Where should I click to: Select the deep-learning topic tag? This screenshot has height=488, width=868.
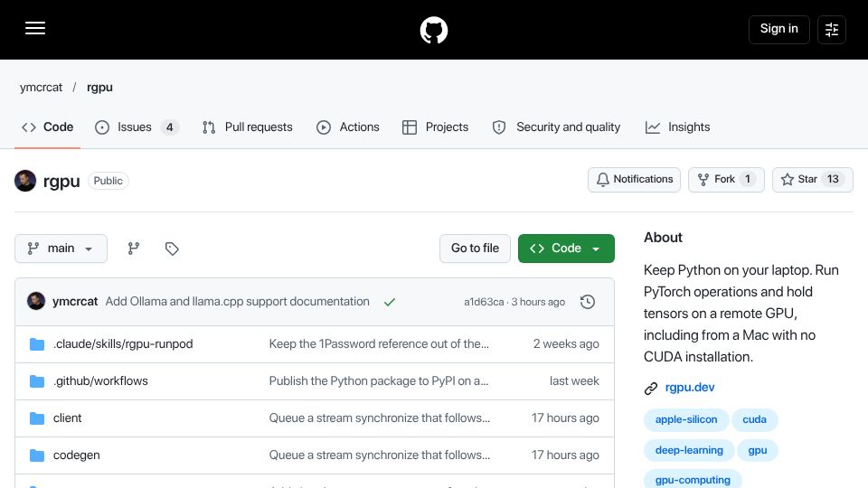pos(689,450)
